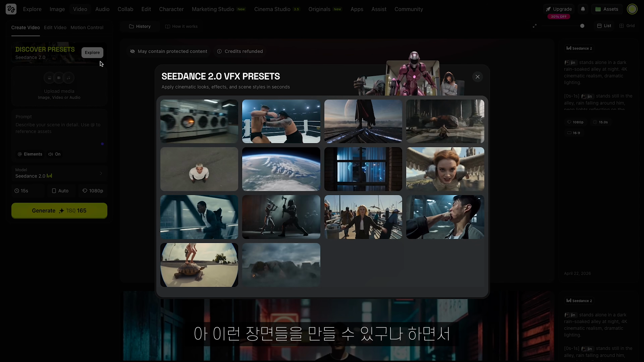Open the Cinema Studio menu
This screenshot has width=644, height=362.
[277, 9]
